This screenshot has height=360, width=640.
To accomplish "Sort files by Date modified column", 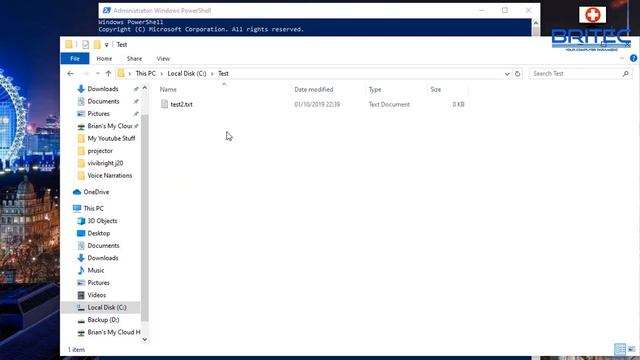I will pyautogui.click(x=313, y=89).
